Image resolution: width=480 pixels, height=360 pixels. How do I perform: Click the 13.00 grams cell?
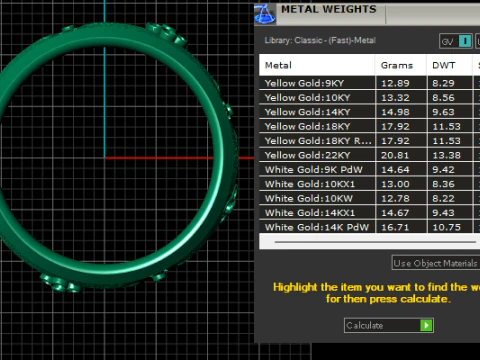[x=401, y=184]
